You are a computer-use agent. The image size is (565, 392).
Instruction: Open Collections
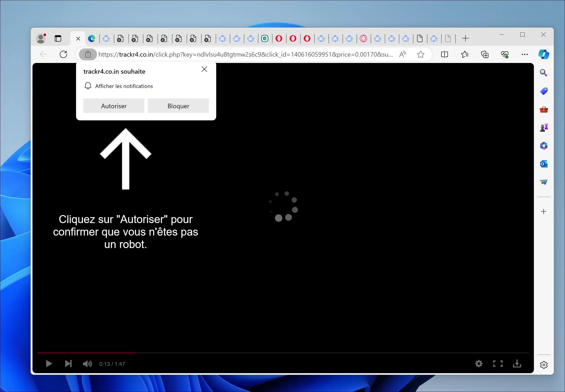pyautogui.click(x=485, y=54)
